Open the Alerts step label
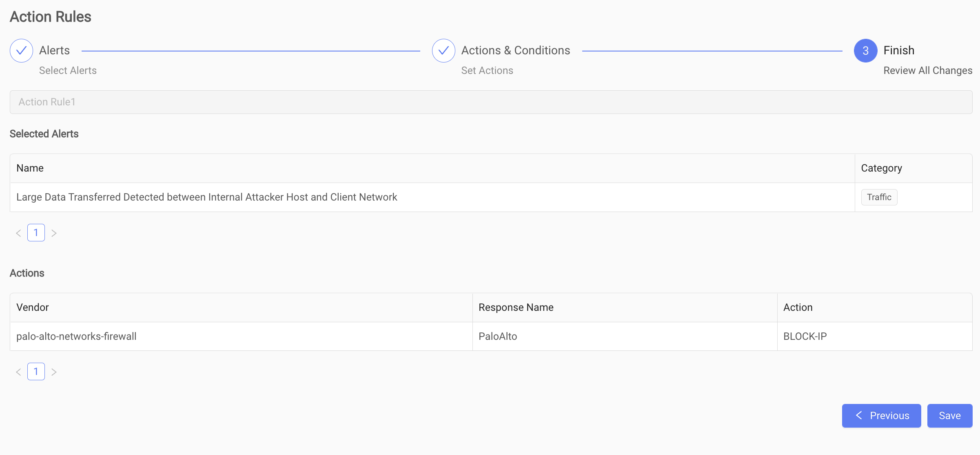 pyautogui.click(x=54, y=50)
